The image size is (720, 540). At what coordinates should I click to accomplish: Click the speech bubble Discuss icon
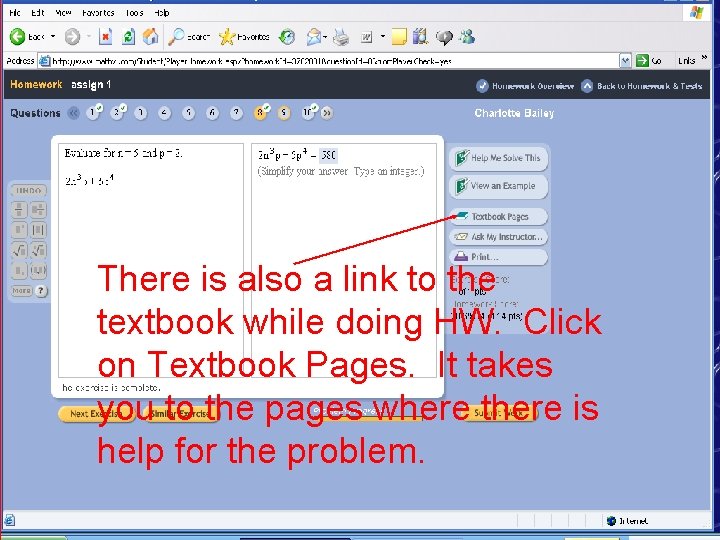pos(444,37)
